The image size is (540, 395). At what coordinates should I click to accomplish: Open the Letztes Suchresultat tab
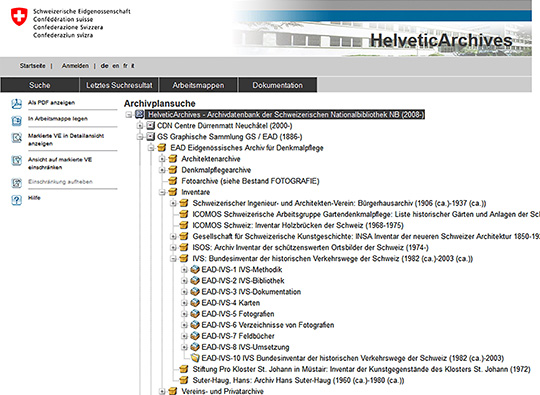pos(119,85)
